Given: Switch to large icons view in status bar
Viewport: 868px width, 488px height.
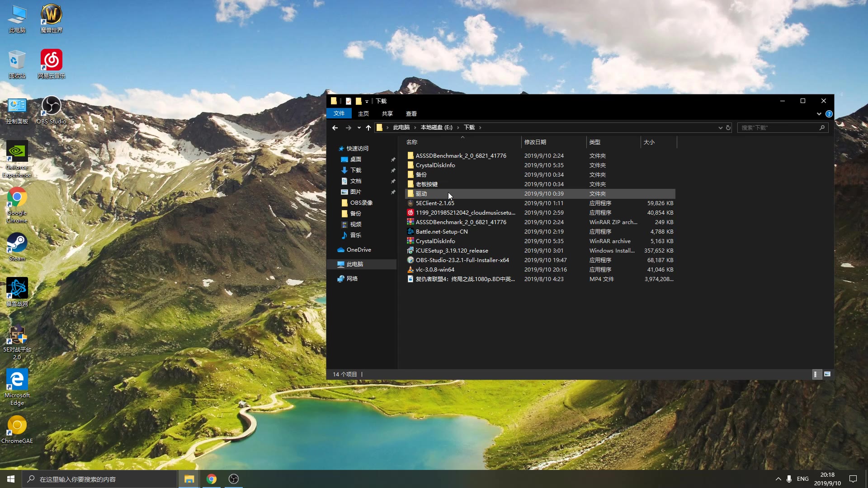Looking at the screenshot, I should (827, 374).
